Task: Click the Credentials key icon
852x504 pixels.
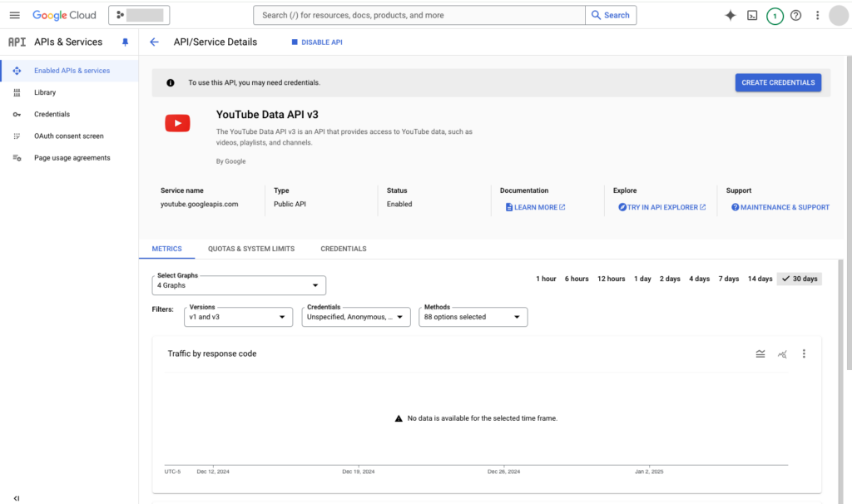Action: [17, 114]
